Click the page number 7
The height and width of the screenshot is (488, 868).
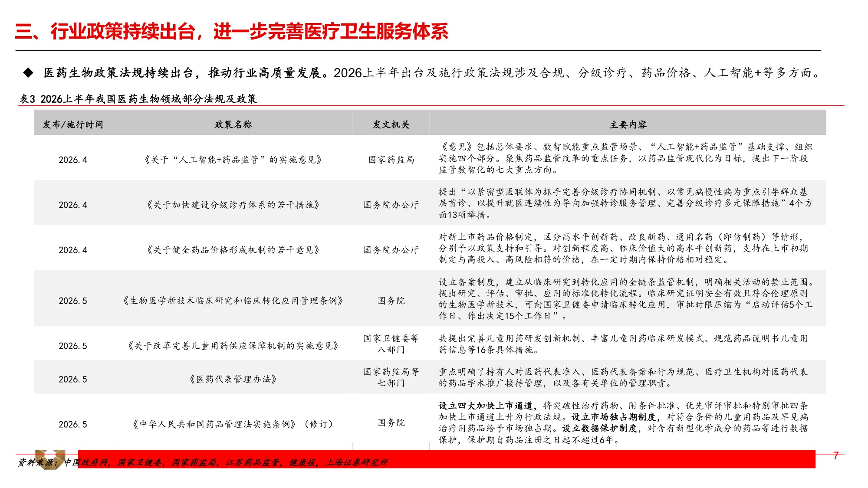[x=835, y=455]
